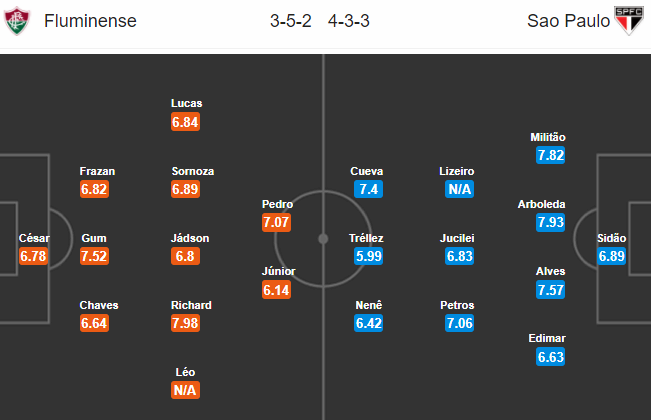
Task: Click goalkeeper César's 6.78 rating
Action: [33, 256]
